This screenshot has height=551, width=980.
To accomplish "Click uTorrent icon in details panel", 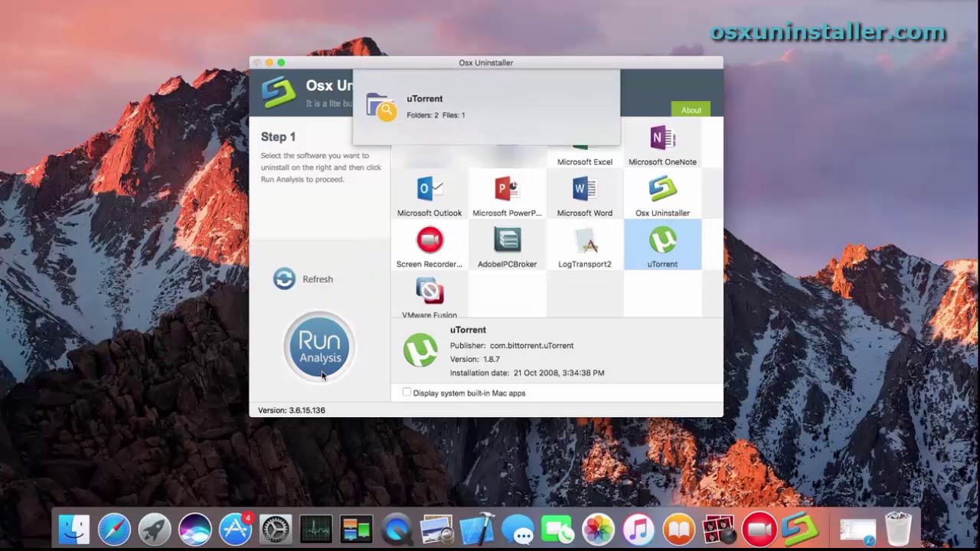I will click(x=420, y=350).
